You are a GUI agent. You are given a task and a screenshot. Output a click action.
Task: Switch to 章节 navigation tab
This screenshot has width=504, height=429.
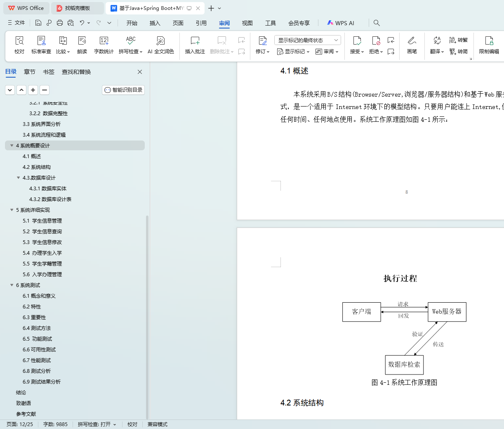point(30,72)
